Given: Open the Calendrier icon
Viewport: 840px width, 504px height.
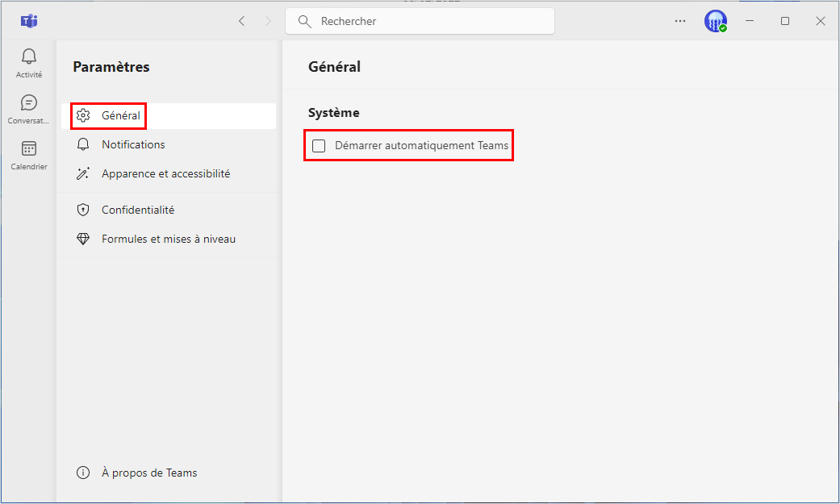Looking at the screenshot, I should tap(29, 148).
